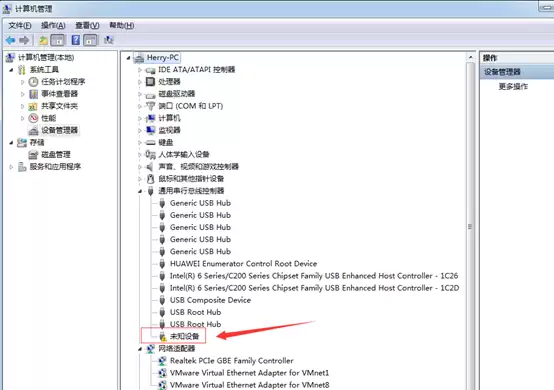Open 文件(F) menu
Image resolution: width=554 pixels, height=390 pixels.
coord(20,25)
